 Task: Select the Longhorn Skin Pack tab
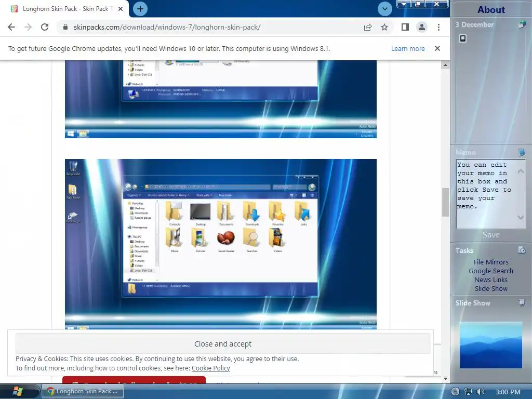(x=64, y=9)
